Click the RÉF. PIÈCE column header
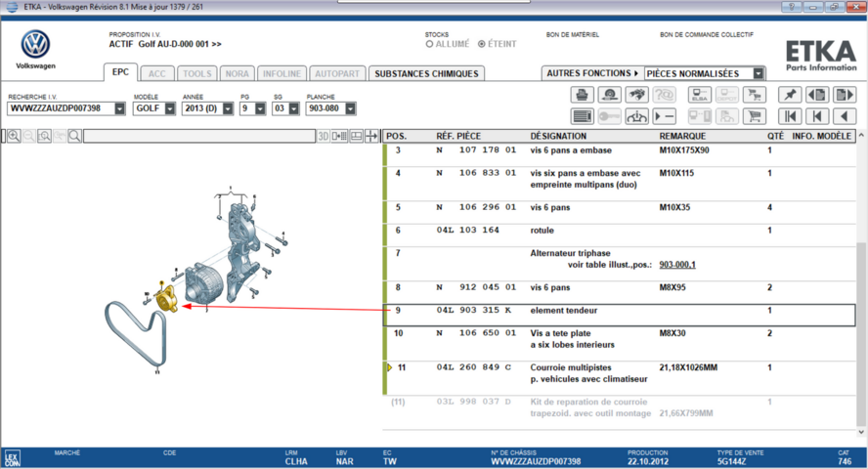The width and height of the screenshot is (868, 469). (x=458, y=136)
